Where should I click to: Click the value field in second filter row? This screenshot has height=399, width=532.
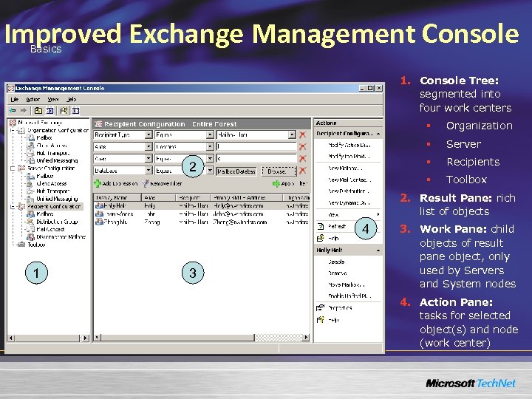[x=256, y=146]
